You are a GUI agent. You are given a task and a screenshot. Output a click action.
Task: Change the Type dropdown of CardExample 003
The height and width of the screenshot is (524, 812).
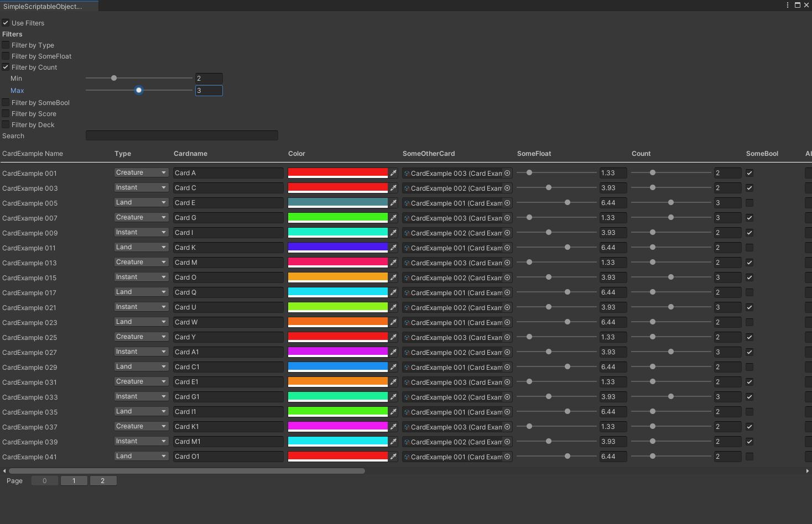(x=141, y=187)
